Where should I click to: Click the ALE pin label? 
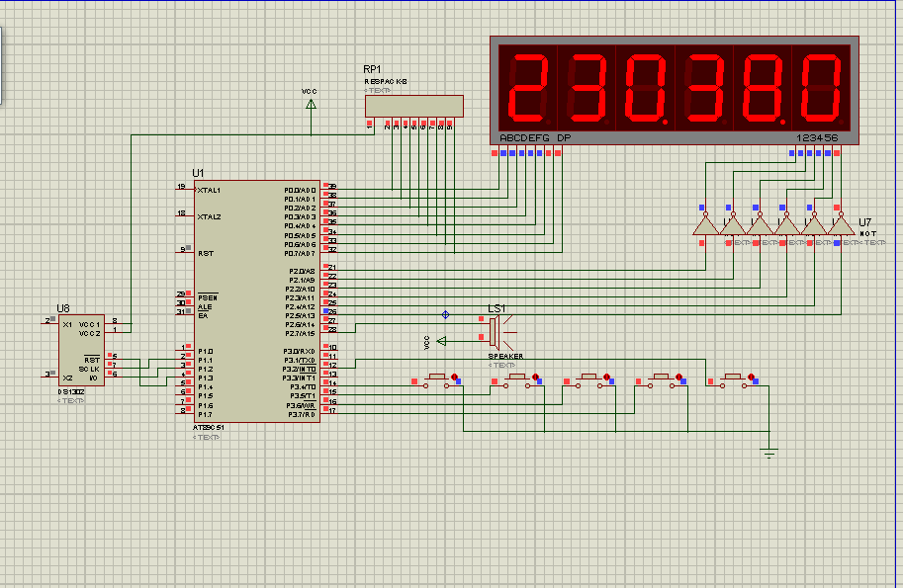205,306
